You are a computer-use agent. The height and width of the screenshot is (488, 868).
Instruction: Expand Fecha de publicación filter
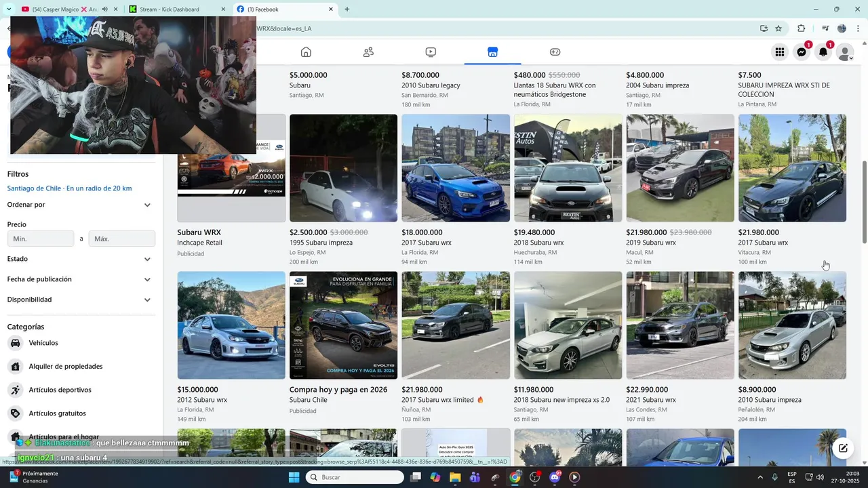(81, 279)
